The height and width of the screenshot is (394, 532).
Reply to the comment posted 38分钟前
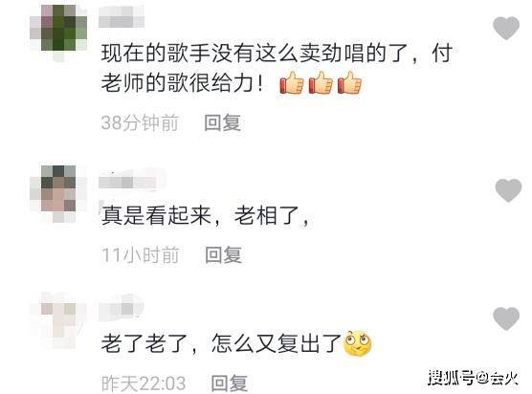point(223,122)
